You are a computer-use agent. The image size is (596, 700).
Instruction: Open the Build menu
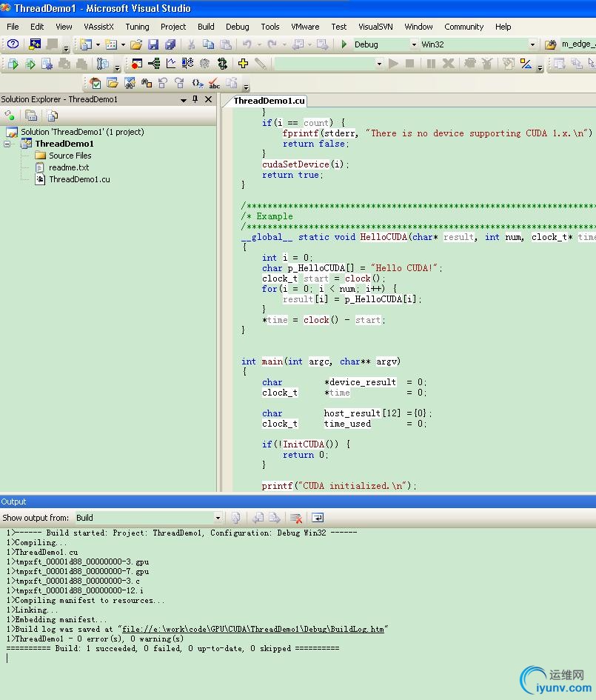(x=206, y=27)
